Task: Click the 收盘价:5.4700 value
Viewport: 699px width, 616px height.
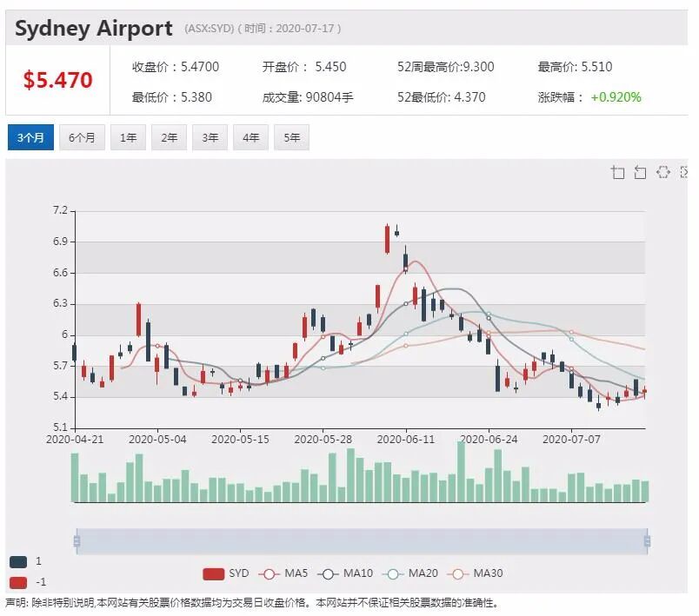Action: (x=176, y=67)
